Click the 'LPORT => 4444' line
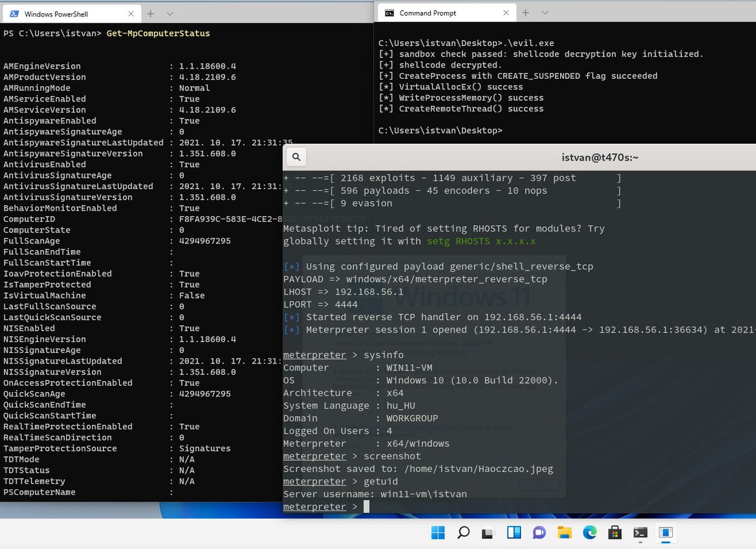This screenshot has width=756, height=549. point(321,304)
